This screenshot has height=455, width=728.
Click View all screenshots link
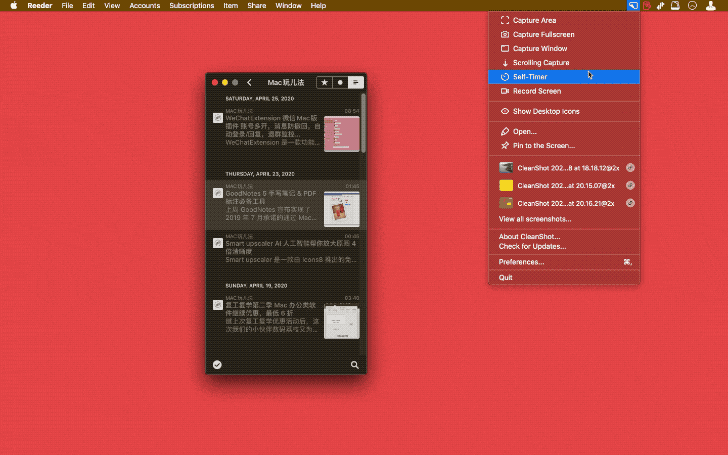pos(535,219)
